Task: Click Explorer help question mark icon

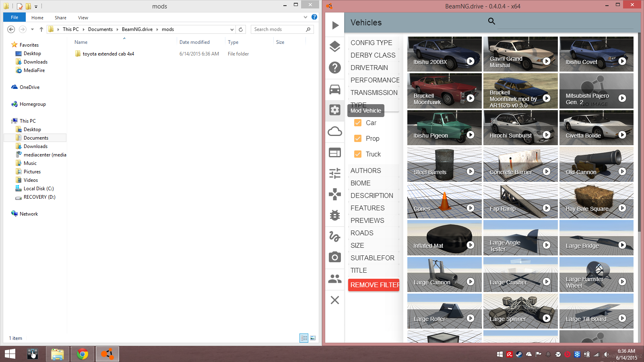Action: point(314,17)
